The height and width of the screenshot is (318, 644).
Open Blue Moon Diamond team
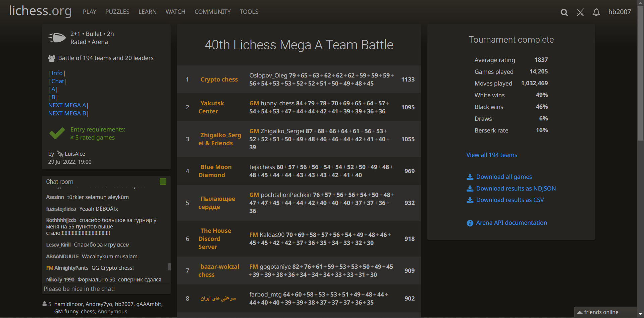[x=215, y=171]
